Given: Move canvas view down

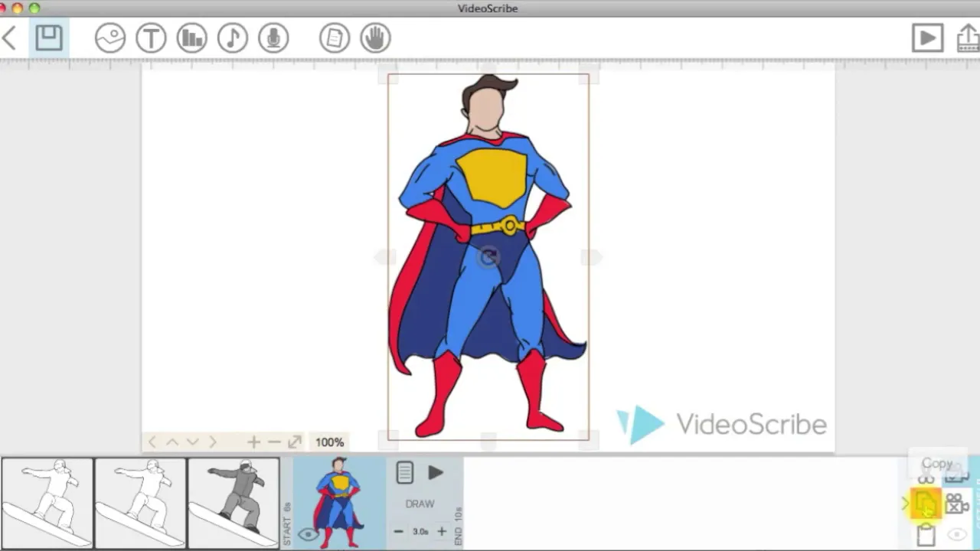Looking at the screenshot, I should [x=192, y=442].
